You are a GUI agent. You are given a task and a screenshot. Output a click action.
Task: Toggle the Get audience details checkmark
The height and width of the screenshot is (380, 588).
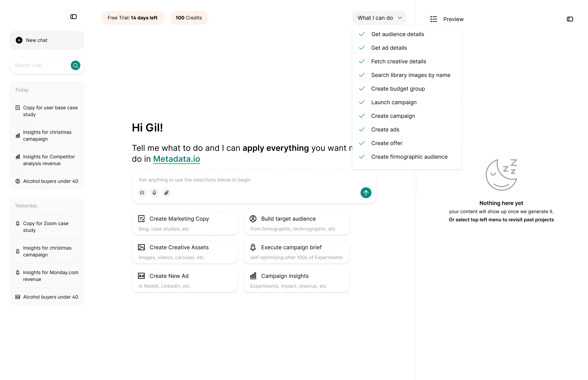[362, 34]
